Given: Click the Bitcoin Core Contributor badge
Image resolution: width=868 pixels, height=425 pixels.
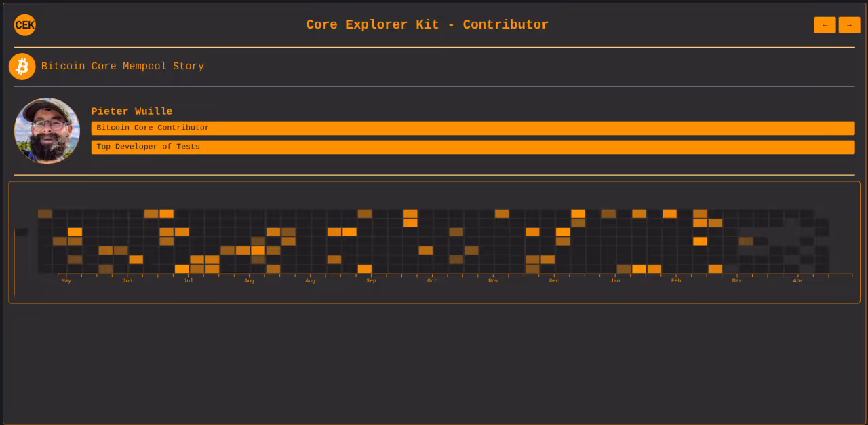Looking at the screenshot, I should [x=473, y=128].
